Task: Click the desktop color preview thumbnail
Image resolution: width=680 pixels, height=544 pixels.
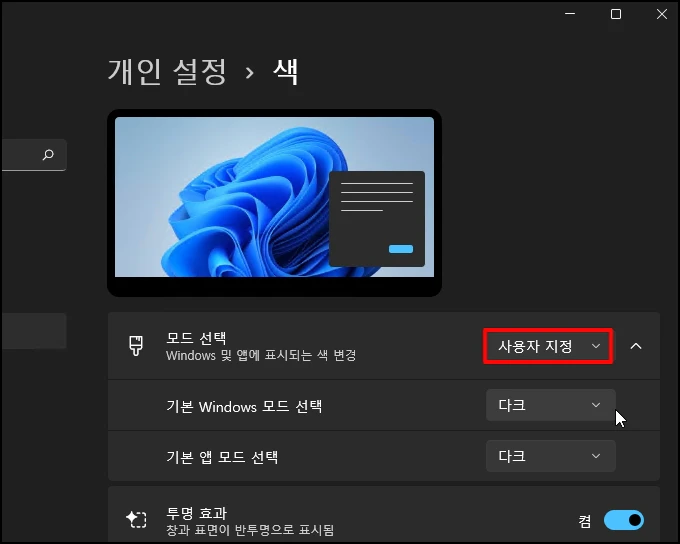Action: [275, 203]
